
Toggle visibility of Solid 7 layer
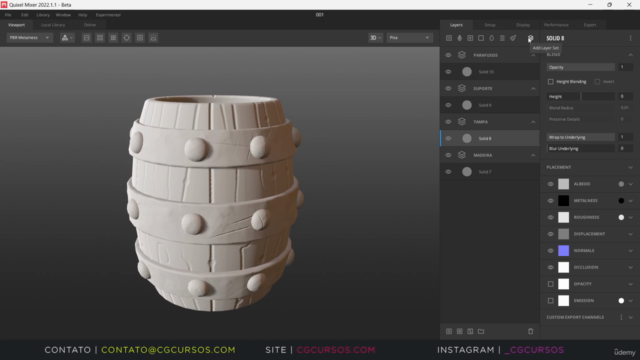click(448, 172)
